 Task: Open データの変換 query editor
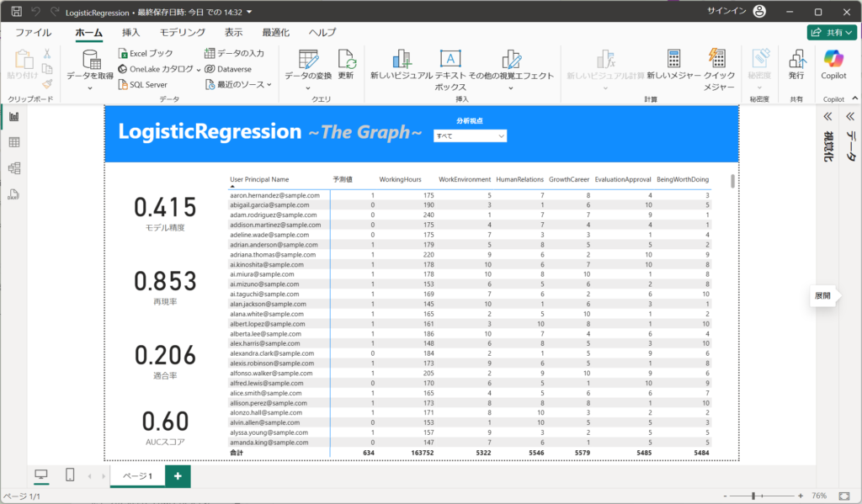308,59
